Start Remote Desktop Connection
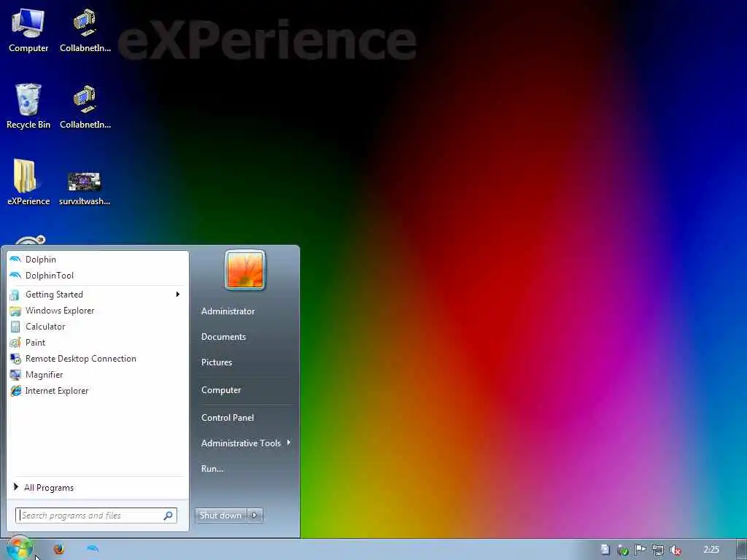 97,359
